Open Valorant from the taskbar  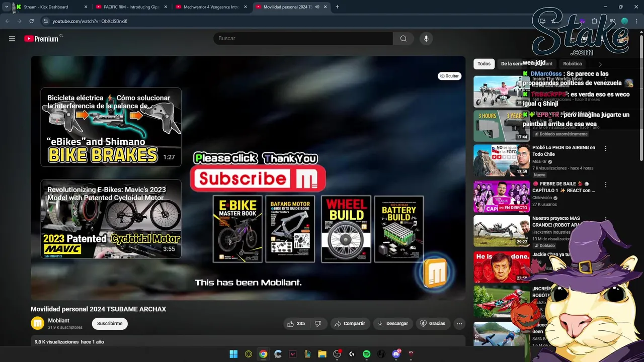point(293,354)
